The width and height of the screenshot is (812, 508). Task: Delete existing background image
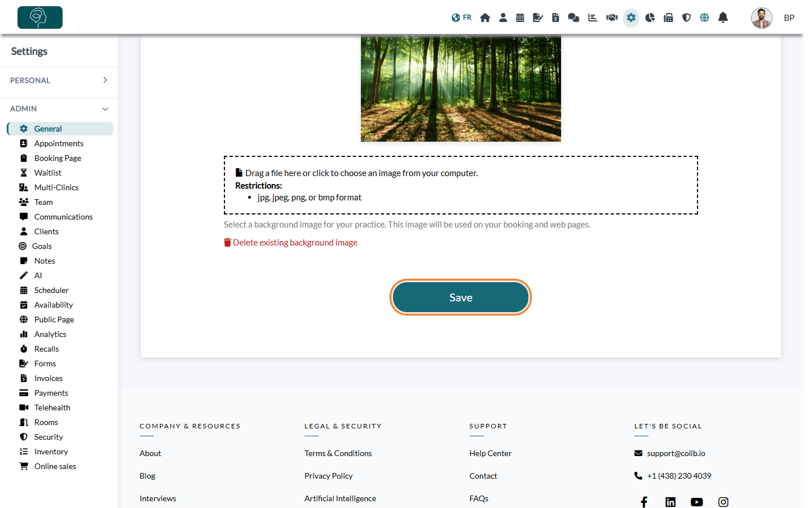pos(290,243)
